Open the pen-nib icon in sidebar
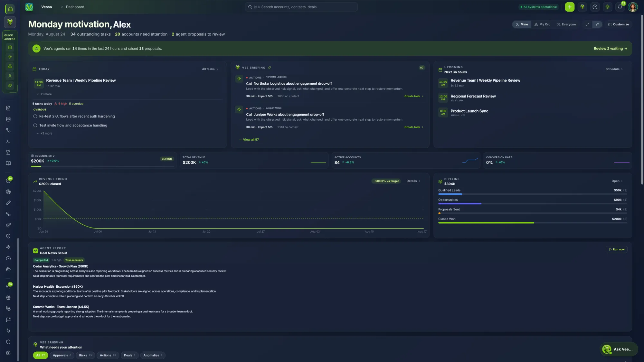Screen dimensions: 644x362 tap(8, 309)
